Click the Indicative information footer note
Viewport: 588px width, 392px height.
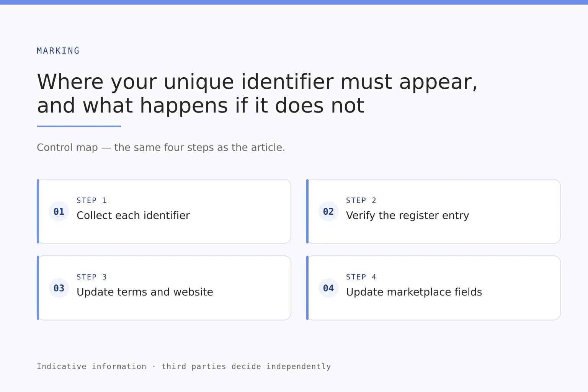[184, 366]
